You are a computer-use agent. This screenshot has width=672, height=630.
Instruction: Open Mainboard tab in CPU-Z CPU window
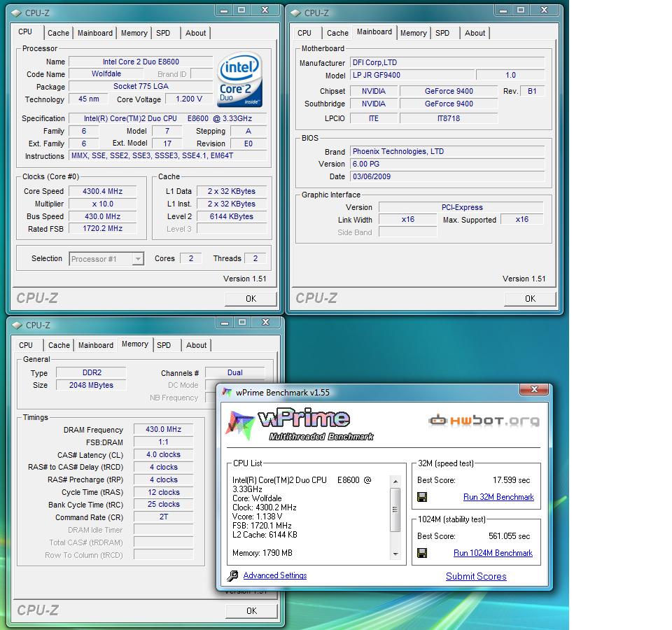click(x=95, y=33)
